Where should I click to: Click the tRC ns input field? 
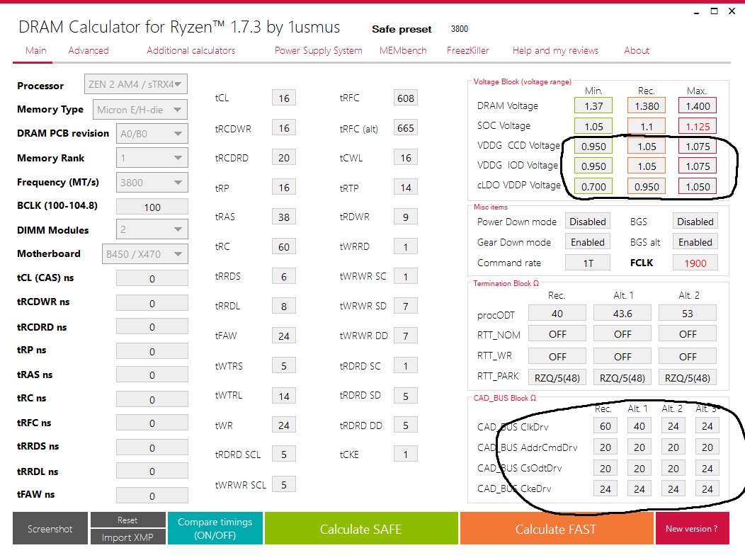(x=152, y=399)
